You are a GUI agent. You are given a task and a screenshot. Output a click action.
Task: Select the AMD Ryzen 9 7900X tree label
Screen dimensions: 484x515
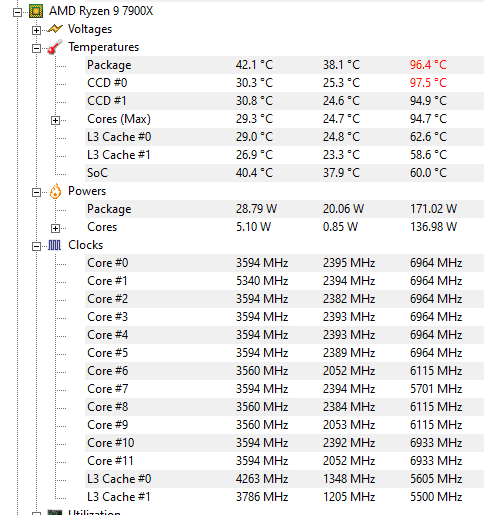[101, 11]
